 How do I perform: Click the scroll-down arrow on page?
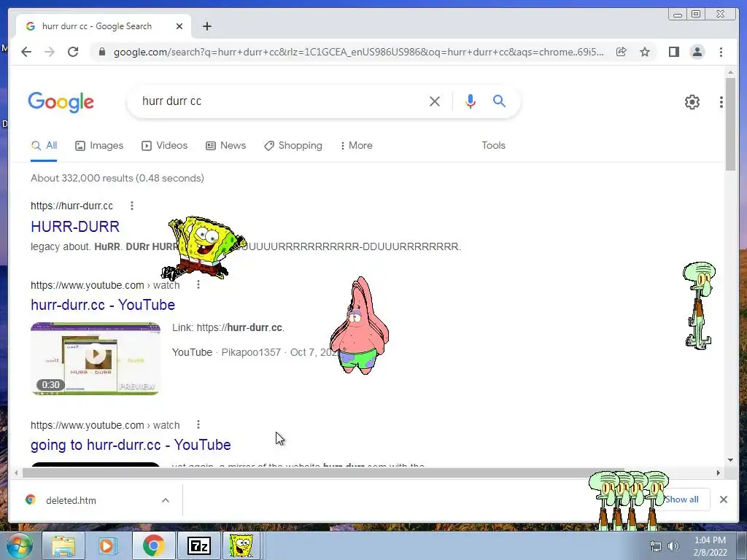point(730,461)
